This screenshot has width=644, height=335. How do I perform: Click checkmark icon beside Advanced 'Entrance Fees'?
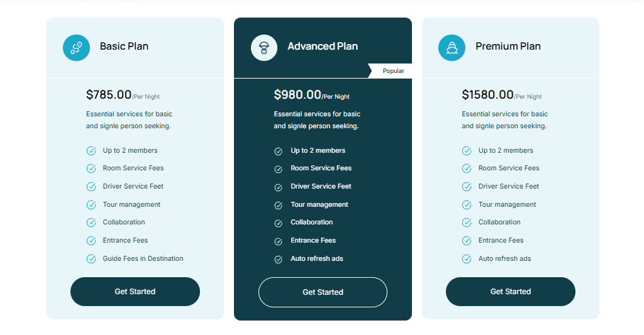click(278, 241)
